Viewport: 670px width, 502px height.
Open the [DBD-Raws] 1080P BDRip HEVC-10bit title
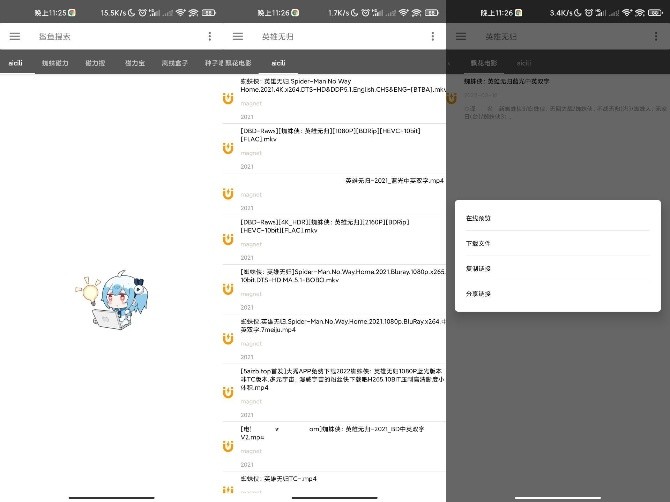point(330,135)
